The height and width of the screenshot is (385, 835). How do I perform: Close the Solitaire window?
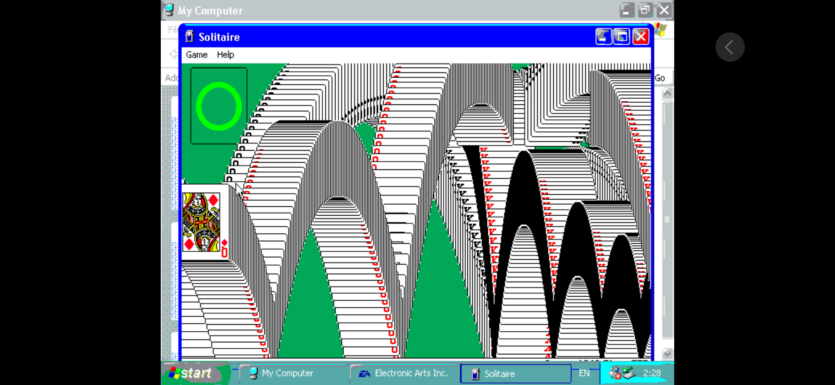[640, 37]
